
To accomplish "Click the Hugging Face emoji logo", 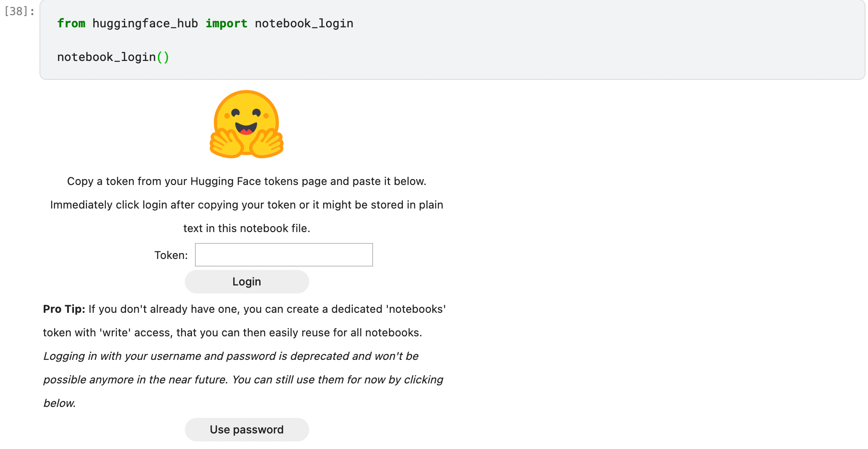I will [247, 124].
